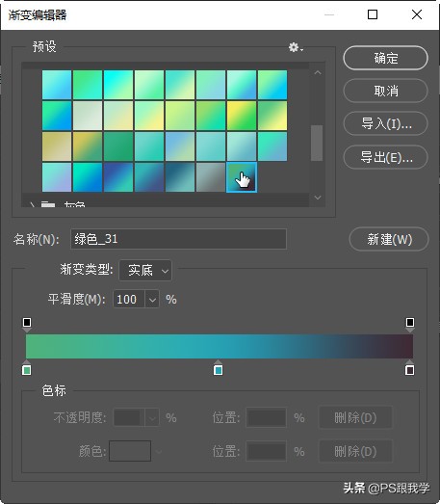Confirm with the 确定 button
Viewport: 440px width, 504px height.
click(385, 58)
